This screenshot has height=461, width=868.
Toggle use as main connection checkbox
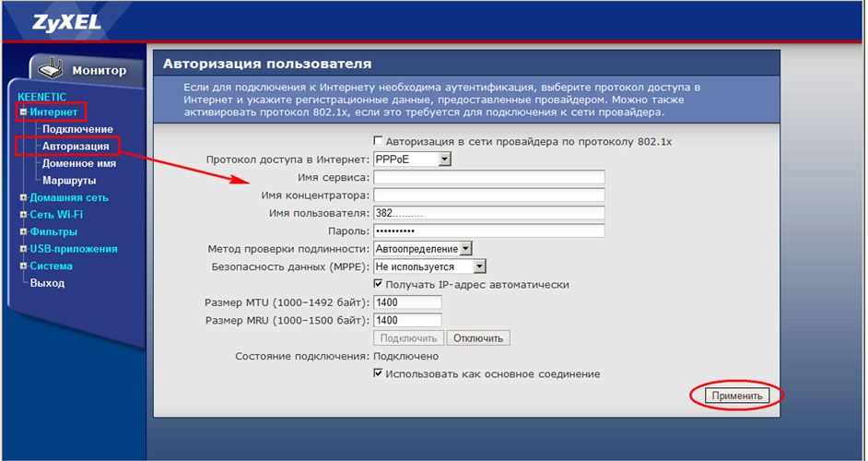378,374
